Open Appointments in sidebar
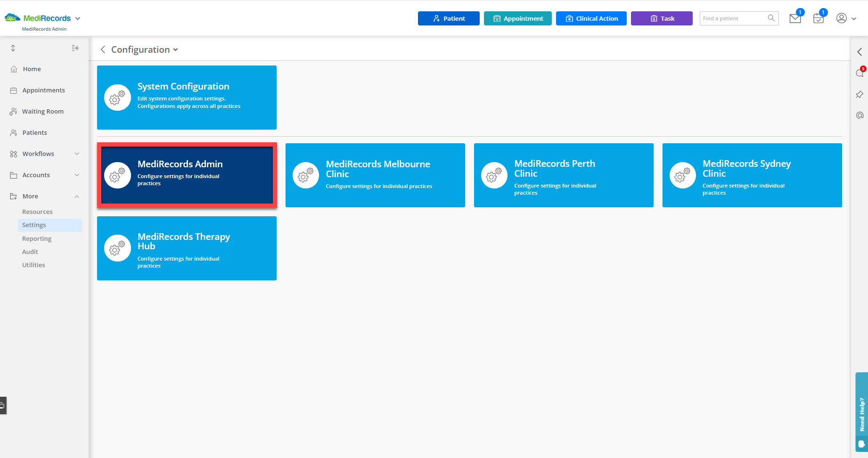This screenshot has height=458, width=868. pyautogui.click(x=44, y=90)
